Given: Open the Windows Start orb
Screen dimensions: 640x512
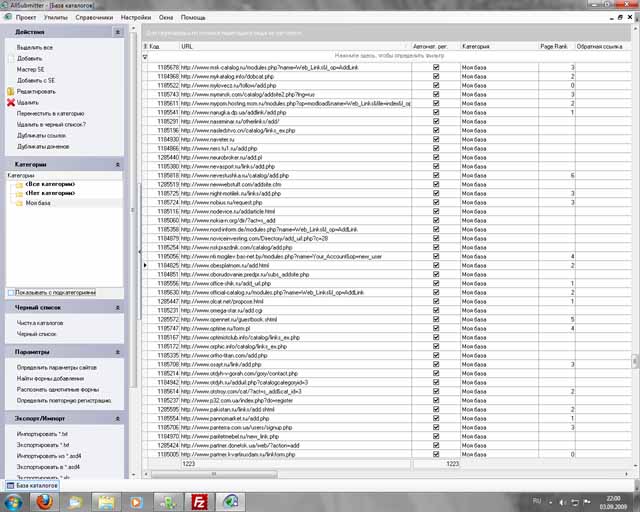Looking at the screenshot, I should pyautogui.click(x=13, y=502).
